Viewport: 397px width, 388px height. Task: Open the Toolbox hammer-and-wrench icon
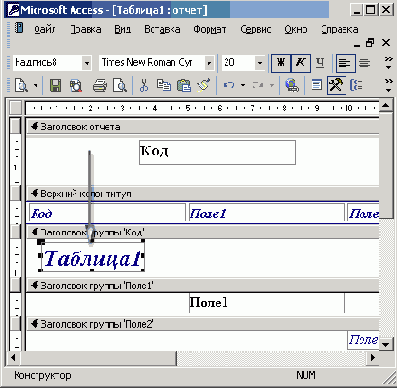(x=336, y=85)
